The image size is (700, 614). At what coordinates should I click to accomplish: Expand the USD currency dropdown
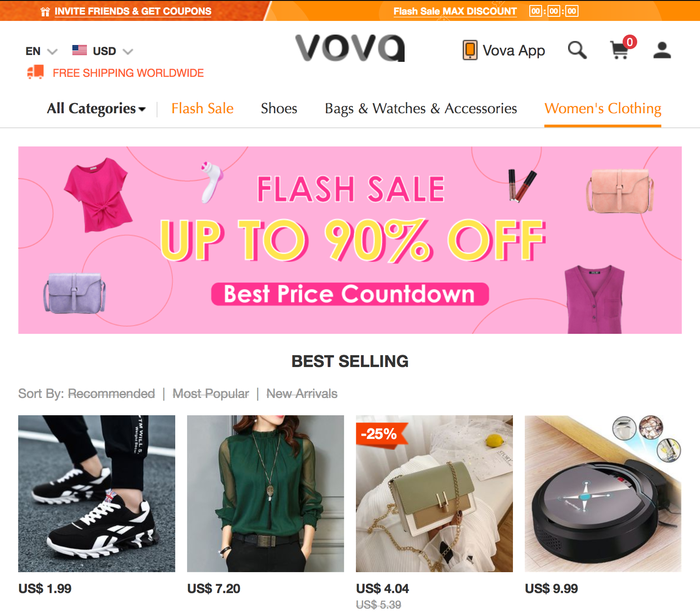[113, 51]
